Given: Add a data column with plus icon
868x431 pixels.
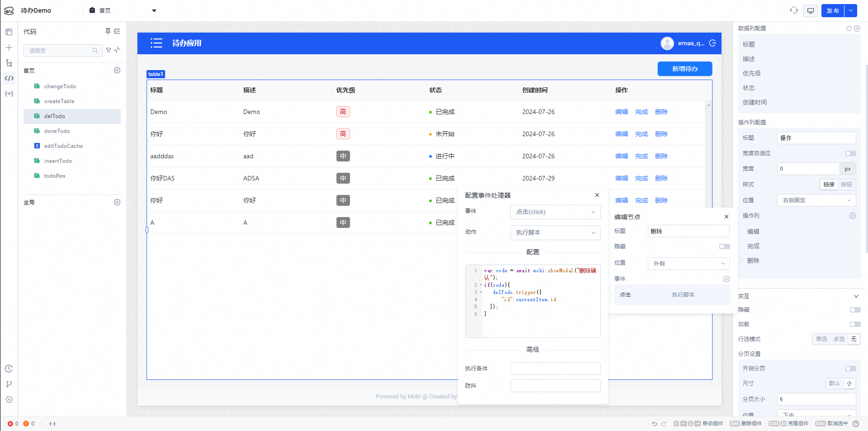Looking at the screenshot, I should click(x=857, y=28).
